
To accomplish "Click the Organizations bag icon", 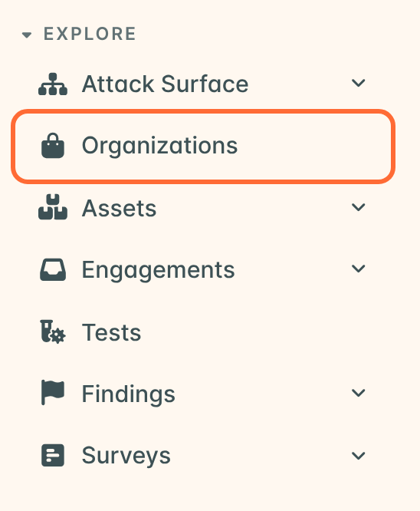I will coord(53,146).
